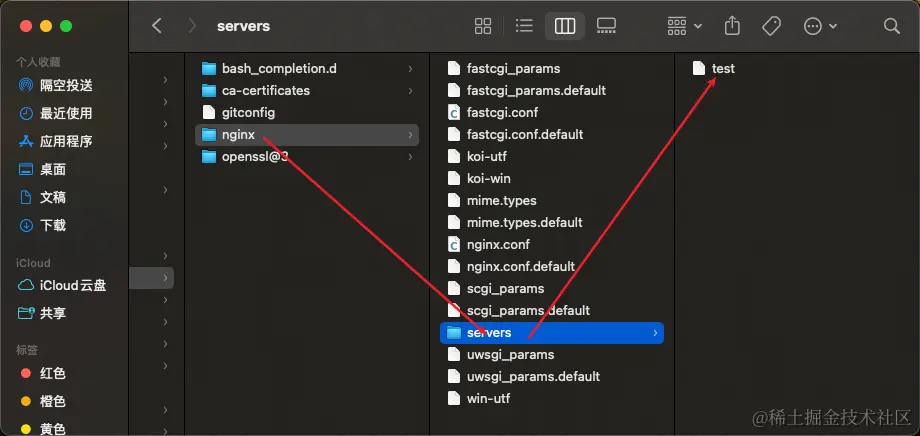Screen dimensions: 920x436
Task: Open Shared (共享) in sidebar
Action: click(x=42, y=313)
